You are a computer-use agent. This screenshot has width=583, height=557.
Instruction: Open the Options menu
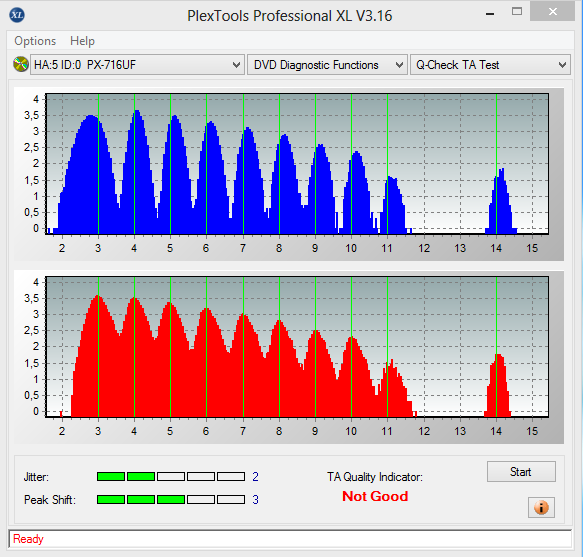click(35, 41)
